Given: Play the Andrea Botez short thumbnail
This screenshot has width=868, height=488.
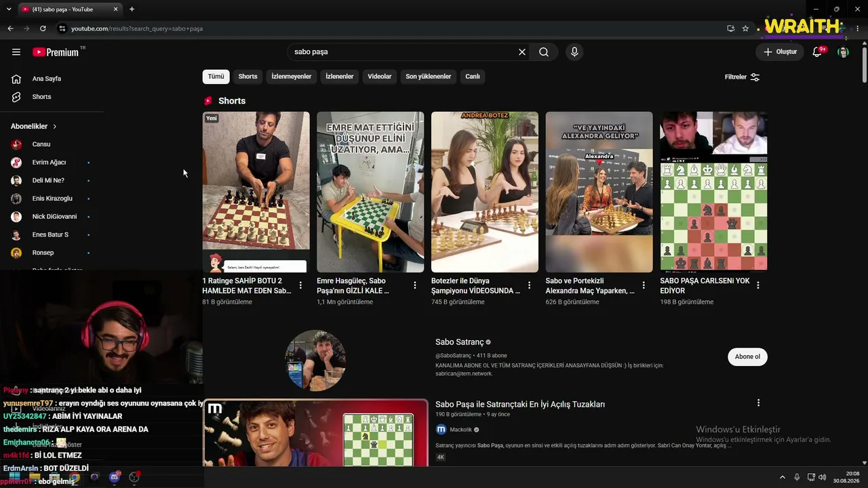Looking at the screenshot, I should (x=485, y=192).
